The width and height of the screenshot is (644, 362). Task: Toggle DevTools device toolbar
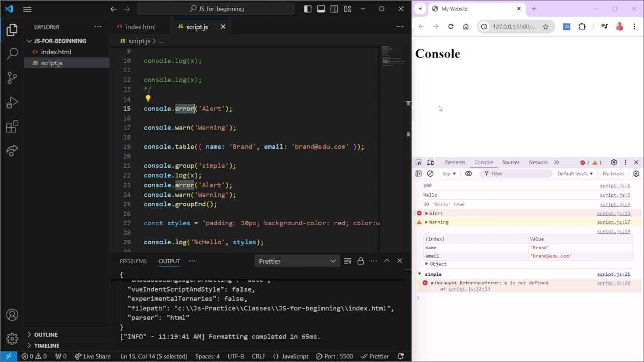(430, 162)
